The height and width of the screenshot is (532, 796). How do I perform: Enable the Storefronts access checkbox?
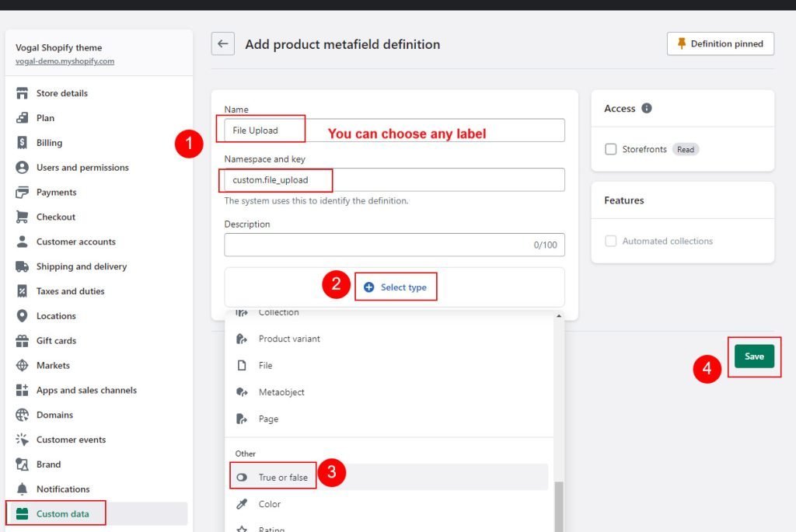pyautogui.click(x=611, y=149)
